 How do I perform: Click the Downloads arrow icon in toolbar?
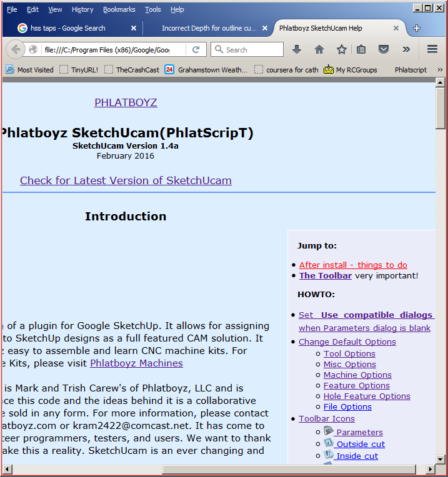point(297,49)
